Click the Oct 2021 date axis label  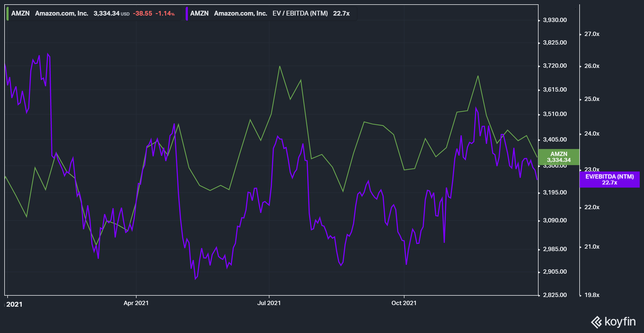404,303
